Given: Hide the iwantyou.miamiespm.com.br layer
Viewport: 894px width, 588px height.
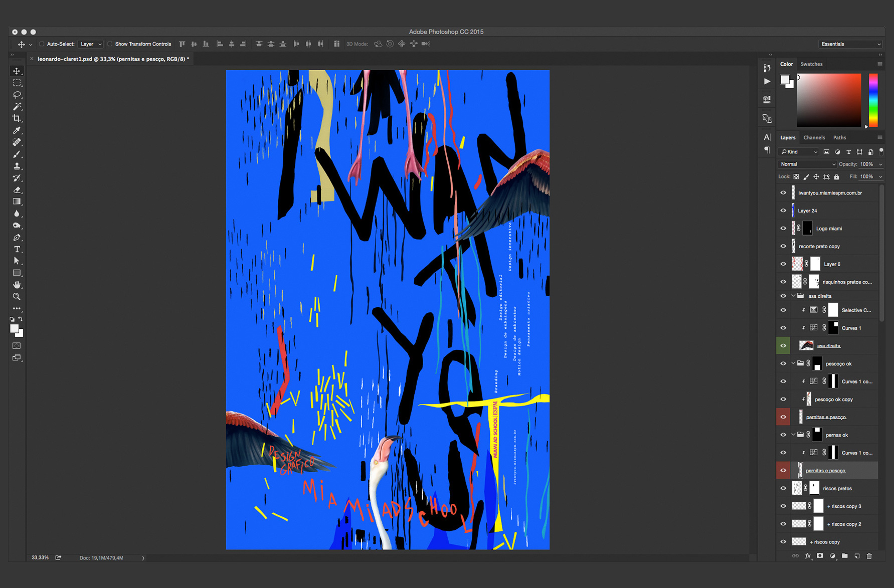Looking at the screenshot, I should [783, 193].
